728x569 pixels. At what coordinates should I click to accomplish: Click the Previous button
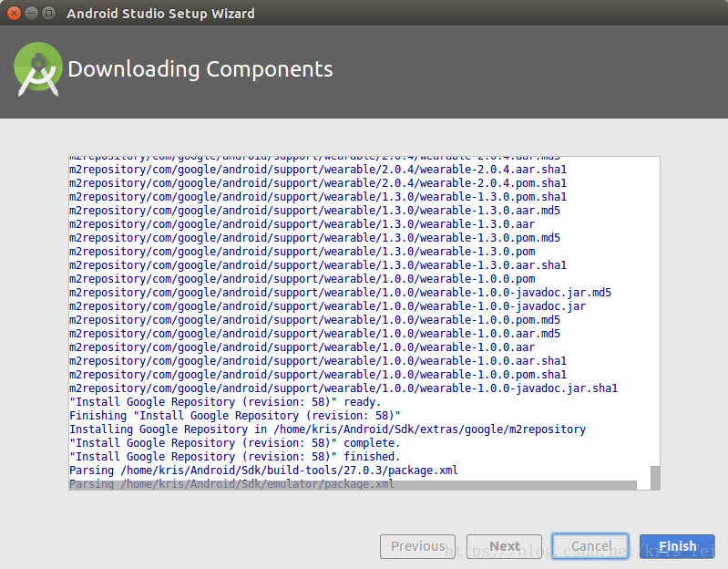pyautogui.click(x=417, y=546)
